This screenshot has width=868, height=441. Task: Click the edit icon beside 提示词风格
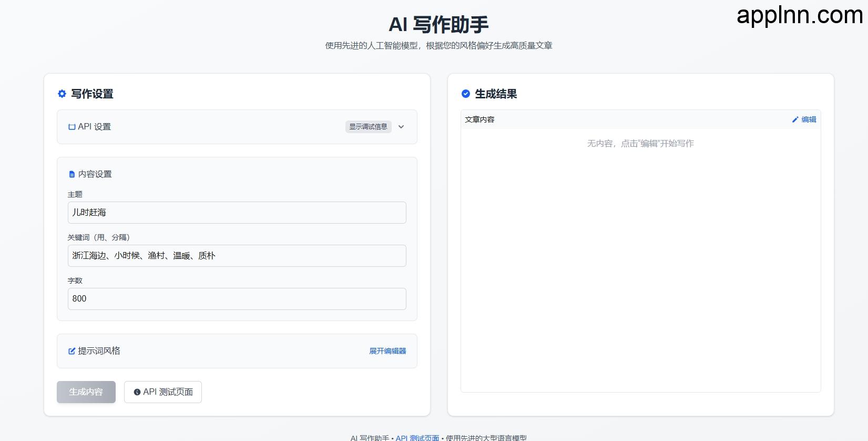[x=72, y=351]
